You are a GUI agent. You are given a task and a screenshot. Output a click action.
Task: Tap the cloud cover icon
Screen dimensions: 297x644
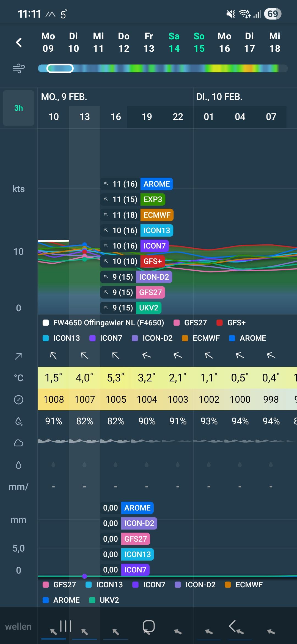click(18, 443)
